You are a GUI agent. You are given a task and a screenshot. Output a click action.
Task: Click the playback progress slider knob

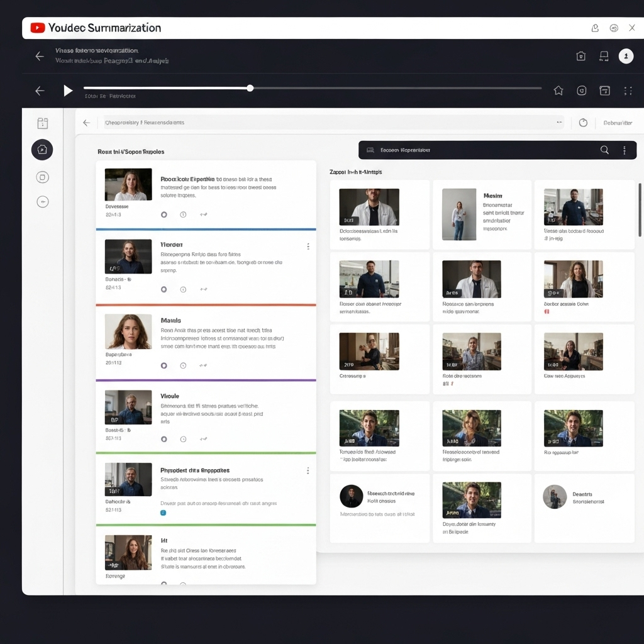point(250,88)
